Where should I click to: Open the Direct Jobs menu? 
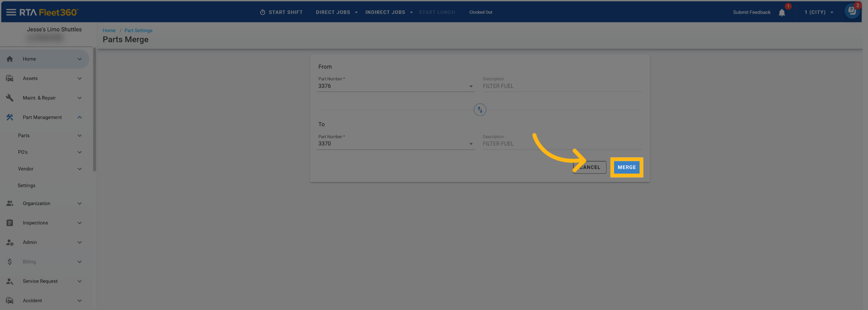point(336,12)
